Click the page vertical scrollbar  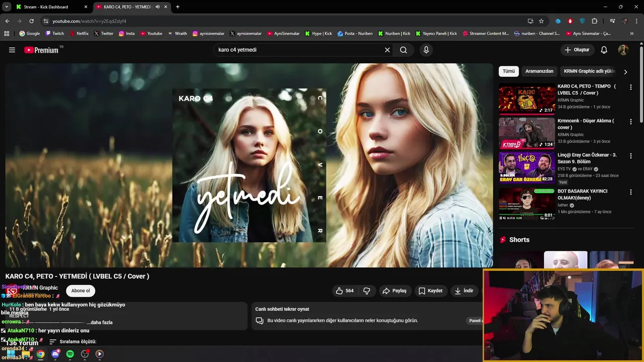click(641, 83)
